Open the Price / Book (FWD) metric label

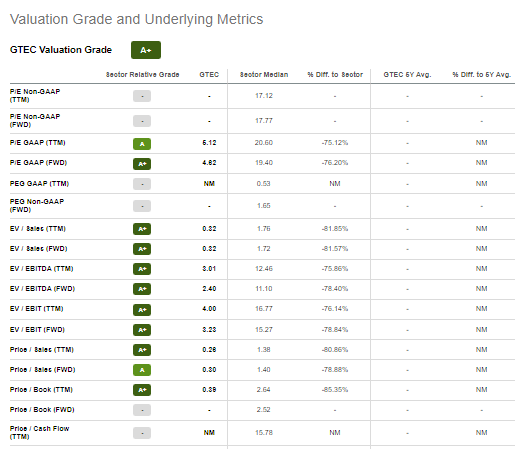(42, 410)
